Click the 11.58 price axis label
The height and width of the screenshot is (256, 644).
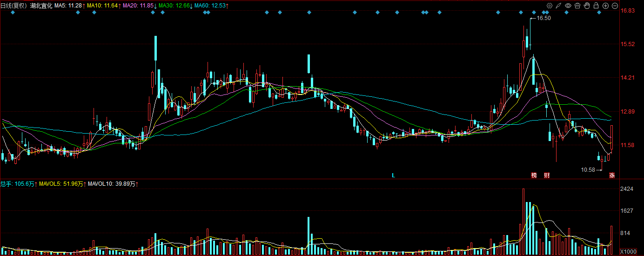[628, 145]
